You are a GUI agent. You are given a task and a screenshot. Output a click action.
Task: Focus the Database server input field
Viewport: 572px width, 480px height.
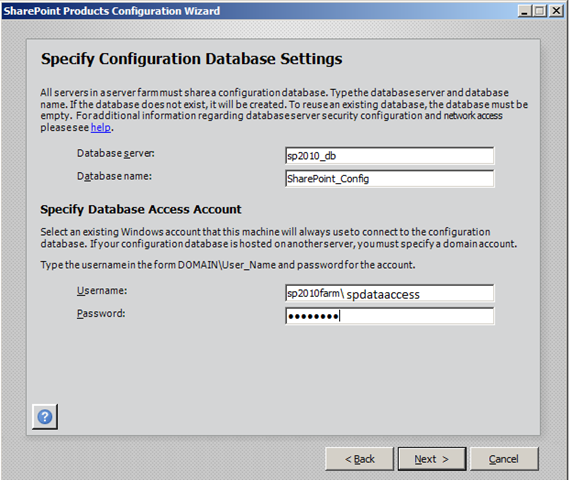390,156
